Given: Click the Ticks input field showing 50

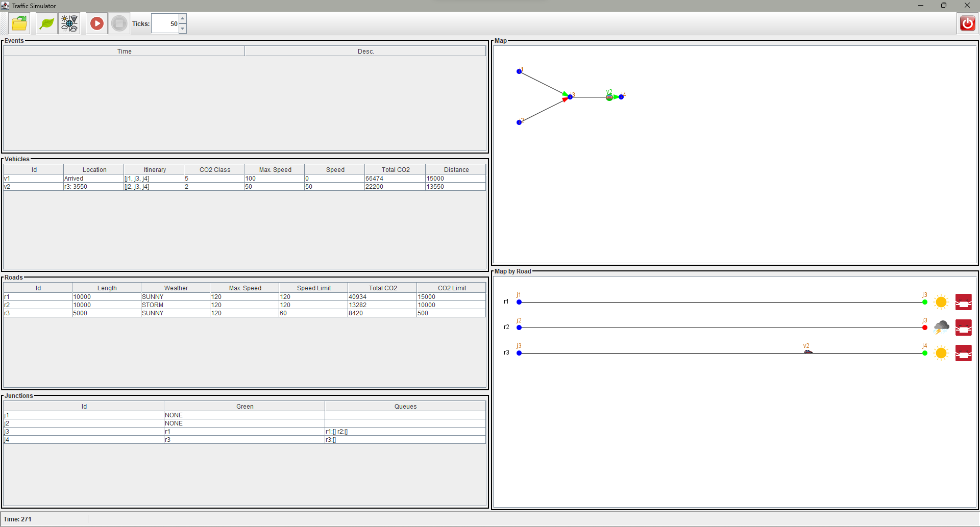Looking at the screenshot, I should [165, 23].
